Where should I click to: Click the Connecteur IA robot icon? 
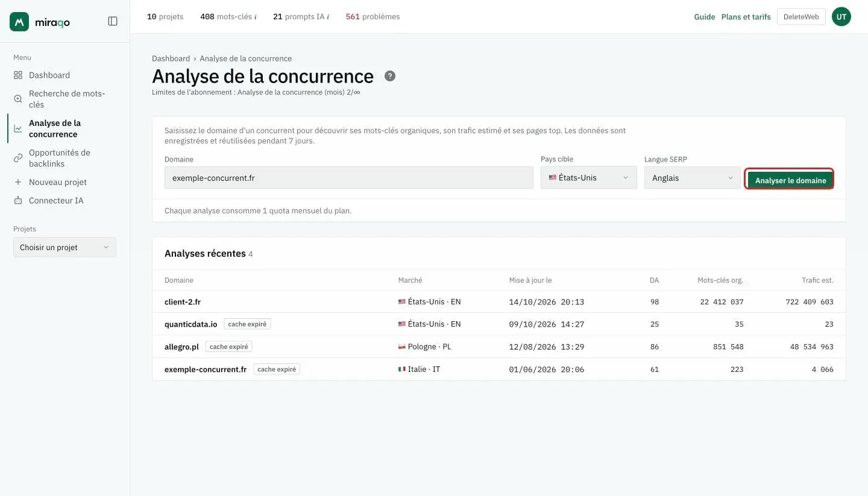(x=18, y=200)
